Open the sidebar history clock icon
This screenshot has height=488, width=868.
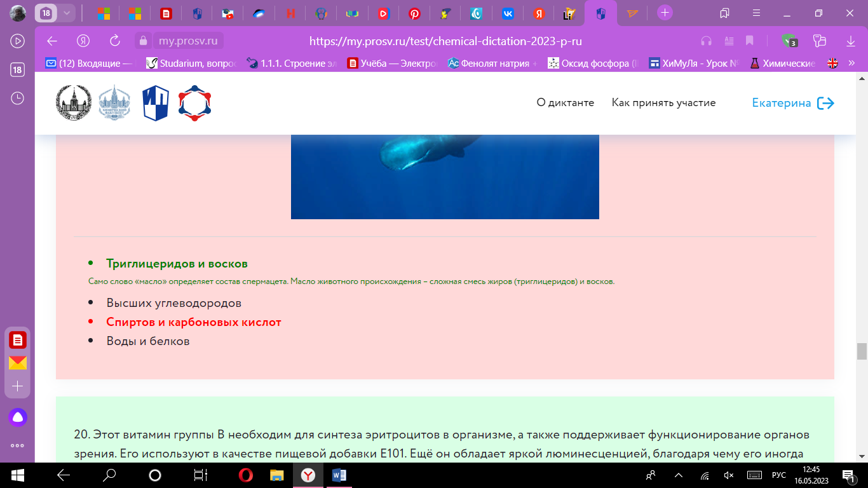[17, 98]
